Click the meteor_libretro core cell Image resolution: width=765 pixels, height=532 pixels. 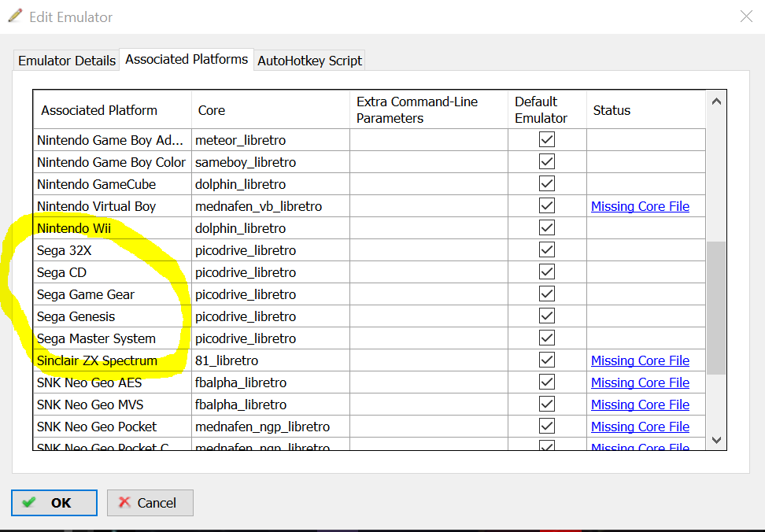(271, 140)
